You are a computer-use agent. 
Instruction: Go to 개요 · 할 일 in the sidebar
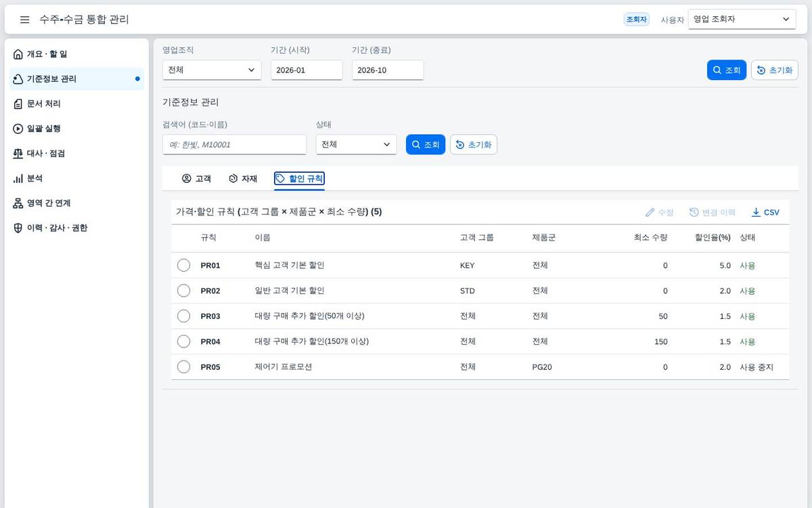click(x=78, y=54)
